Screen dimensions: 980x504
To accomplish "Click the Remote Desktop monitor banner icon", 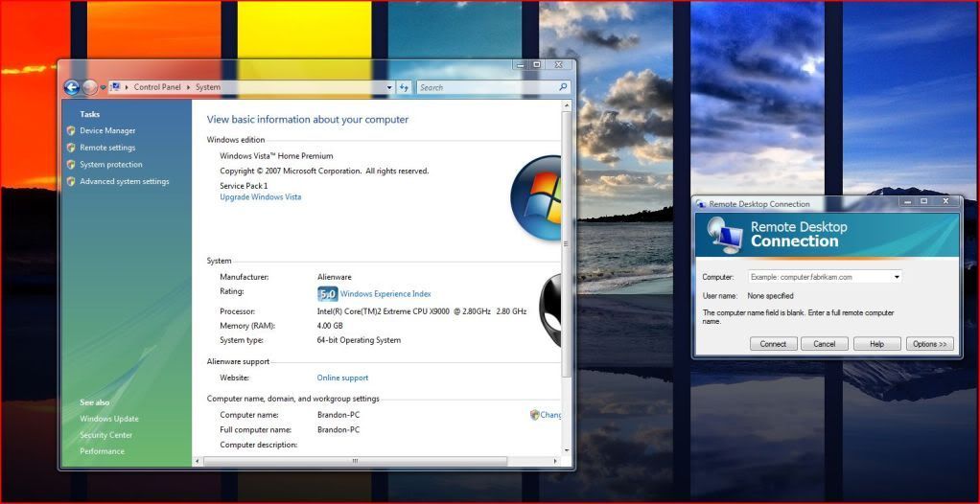I will point(726,236).
